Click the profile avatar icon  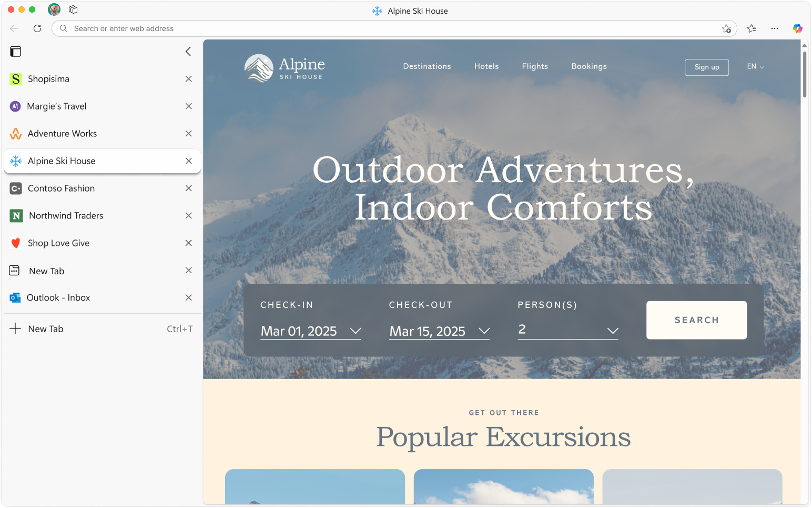[x=54, y=9]
